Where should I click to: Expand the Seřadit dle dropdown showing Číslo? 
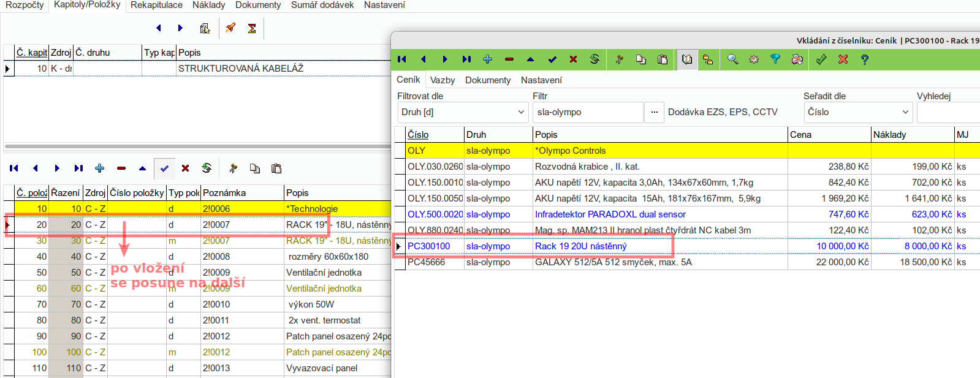point(857,112)
